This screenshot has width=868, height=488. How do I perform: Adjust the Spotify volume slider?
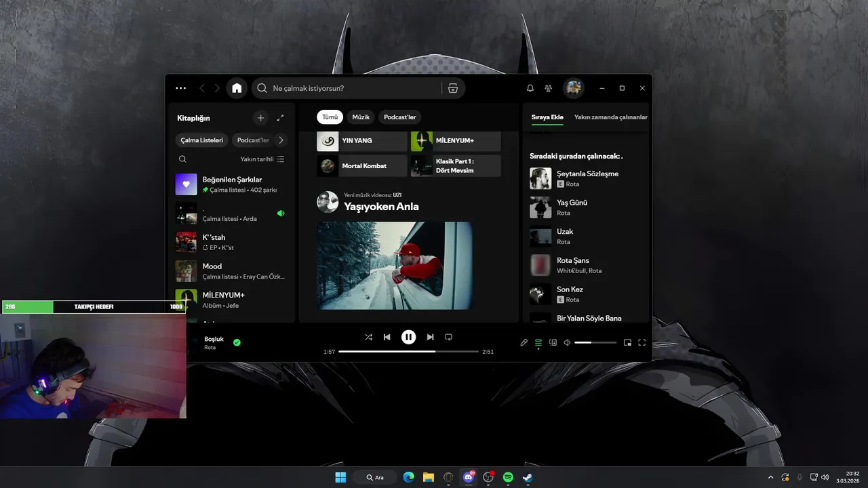[x=595, y=342]
